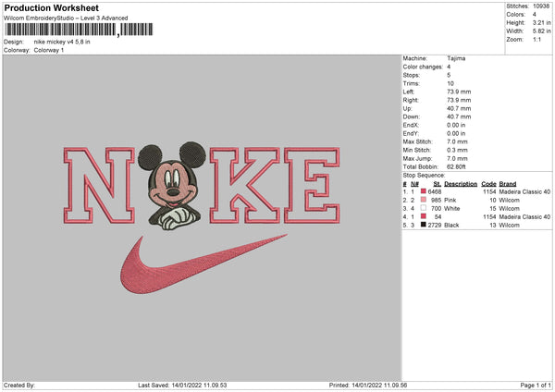This screenshot has height=392, width=555.
Task: Click stitch count "700" in the White row
Action: pyautogui.click(x=436, y=209)
